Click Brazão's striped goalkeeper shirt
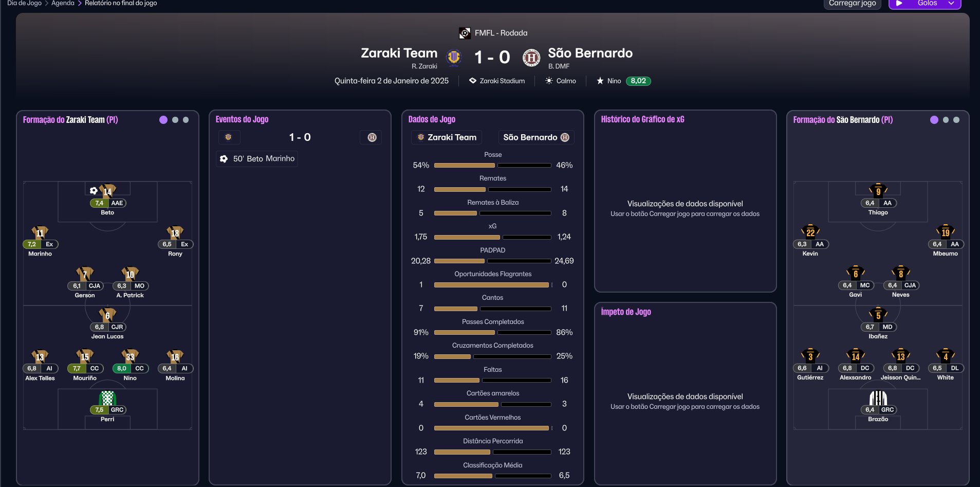The height and width of the screenshot is (487, 980). pyautogui.click(x=878, y=398)
